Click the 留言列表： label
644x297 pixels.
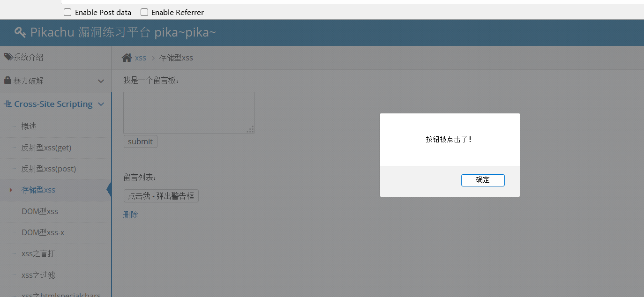[x=140, y=177]
